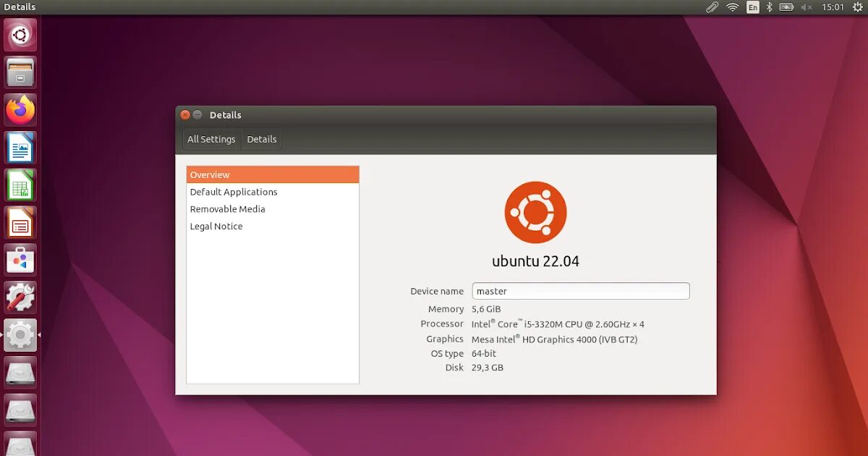This screenshot has height=456, width=868.
Task: Open the Bluetooth indicator menu
Action: [x=770, y=7]
